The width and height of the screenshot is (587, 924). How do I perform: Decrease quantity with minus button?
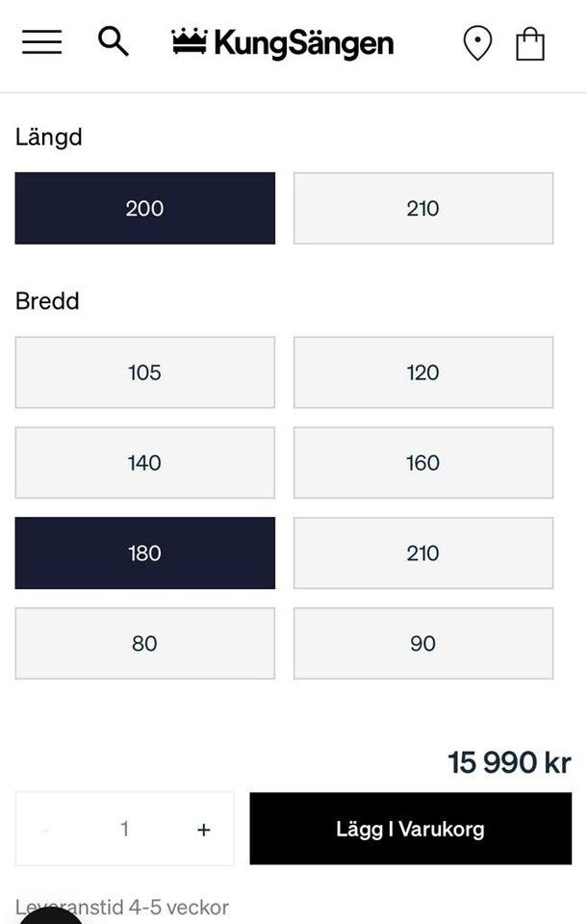click(46, 830)
